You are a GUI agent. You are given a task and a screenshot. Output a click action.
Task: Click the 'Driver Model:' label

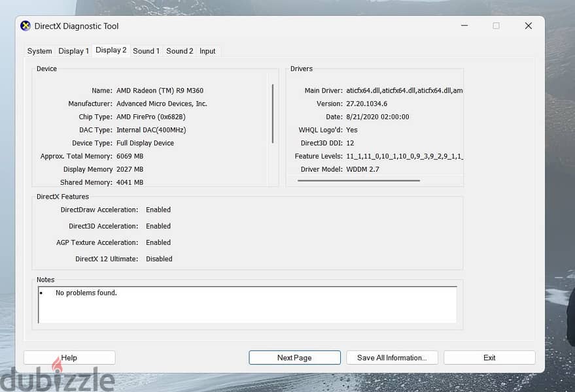pyautogui.click(x=322, y=169)
